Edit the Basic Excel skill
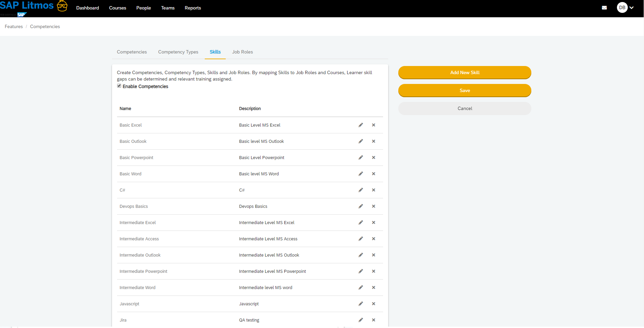Screen dimensions: 644x328 [361, 125]
